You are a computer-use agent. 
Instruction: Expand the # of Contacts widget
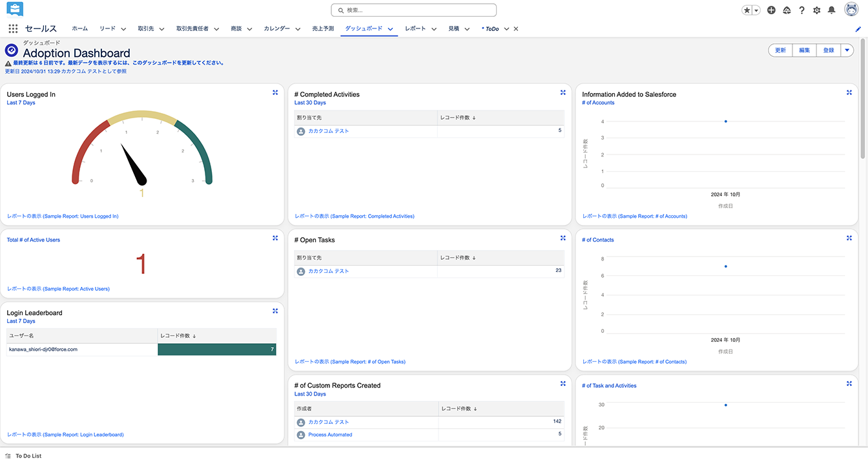(849, 238)
